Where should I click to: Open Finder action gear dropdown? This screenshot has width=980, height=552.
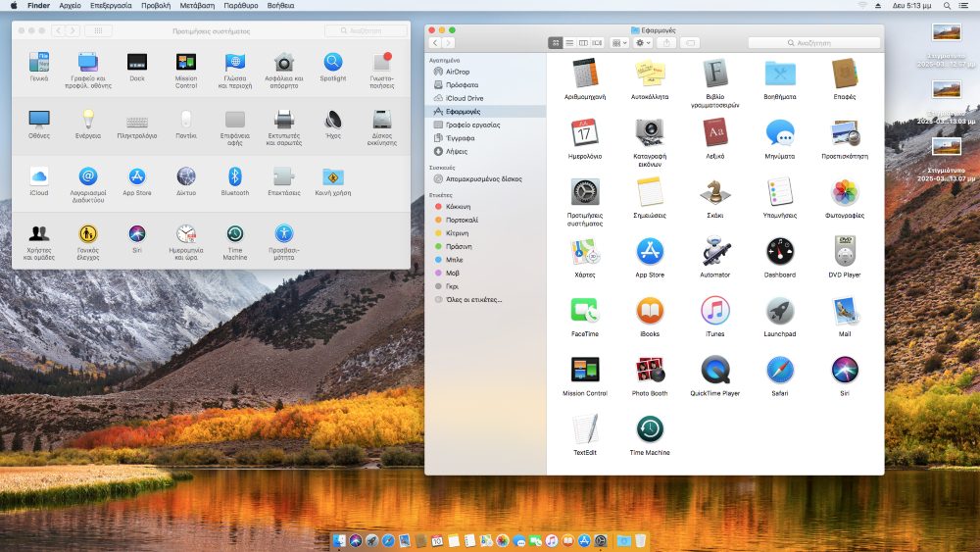[643, 43]
